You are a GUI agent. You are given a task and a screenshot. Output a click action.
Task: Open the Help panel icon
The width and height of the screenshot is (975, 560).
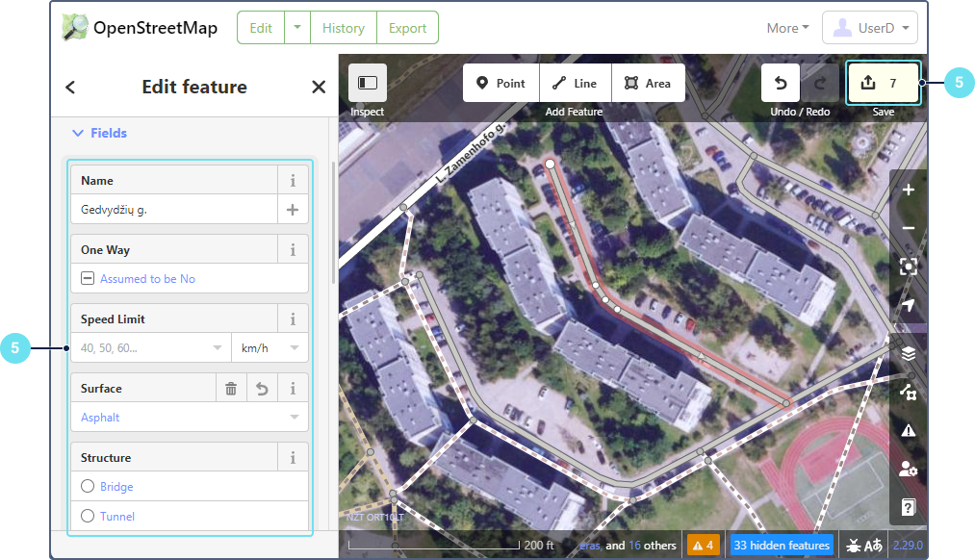tap(909, 507)
